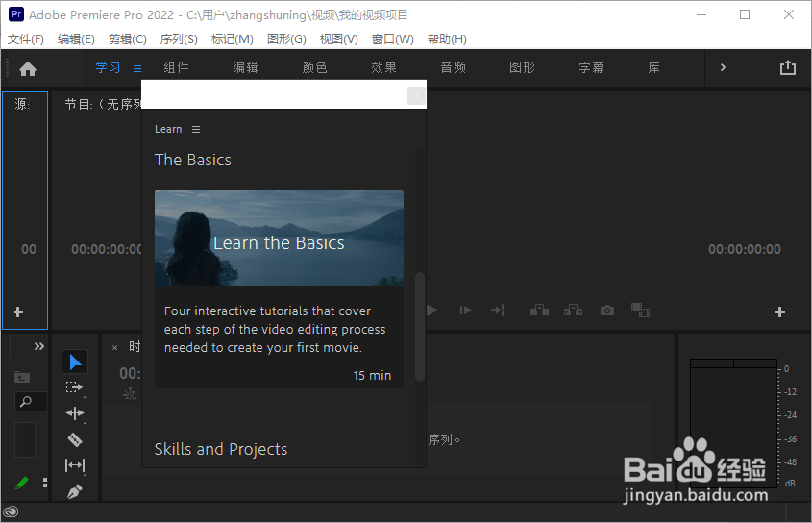Switch to the 库 workspace
Image resolution: width=812 pixels, height=523 pixels.
click(x=654, y=67)
